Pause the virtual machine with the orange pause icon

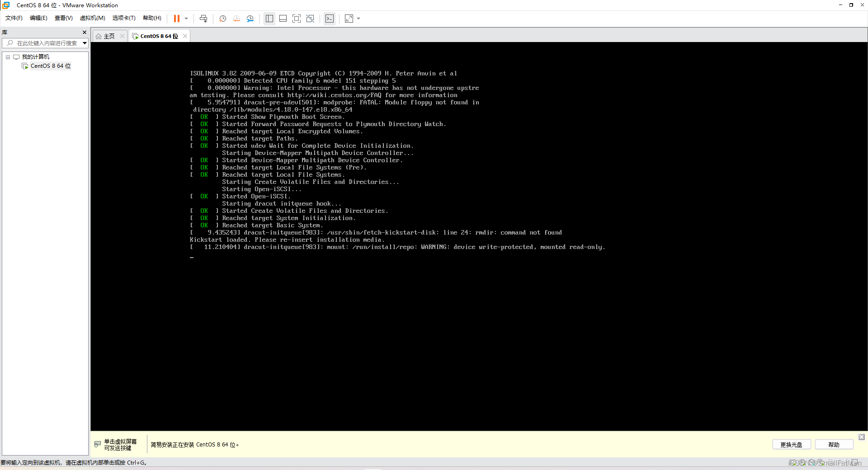[x=177, y=19]
